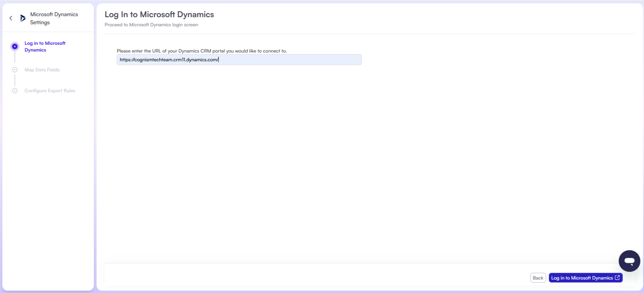This screenshot has width=644, height=293.
Task: Focus the Dynamics CRM portal URL field
Action: tap(239, 59)
